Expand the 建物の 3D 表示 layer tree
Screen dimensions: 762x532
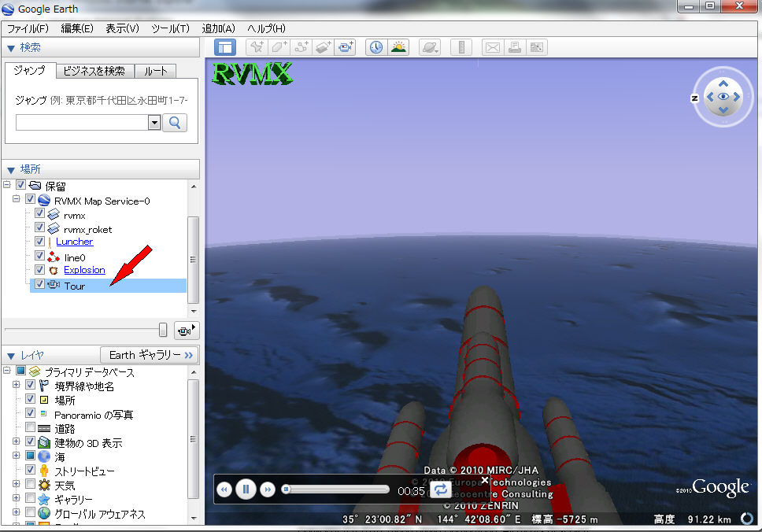pyautogui.click(x=16, y=442)
